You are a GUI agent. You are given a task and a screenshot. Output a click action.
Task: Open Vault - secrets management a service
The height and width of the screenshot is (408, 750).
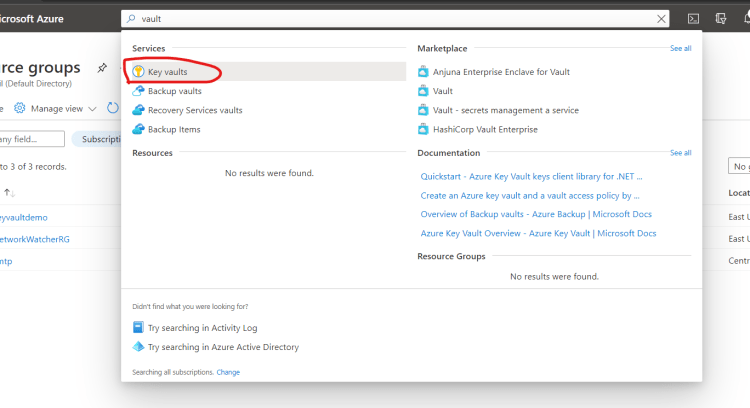[x=506, y=110]
